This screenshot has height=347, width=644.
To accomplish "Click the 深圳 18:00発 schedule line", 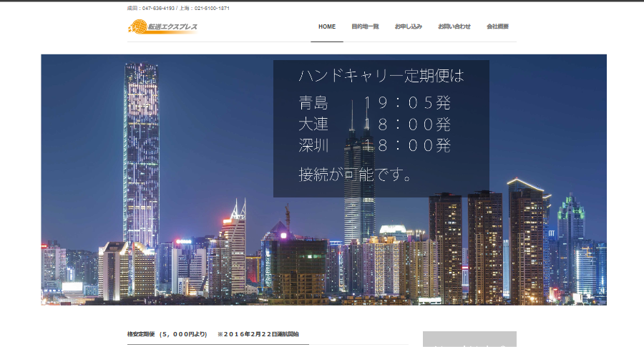I will click(374, 145).
